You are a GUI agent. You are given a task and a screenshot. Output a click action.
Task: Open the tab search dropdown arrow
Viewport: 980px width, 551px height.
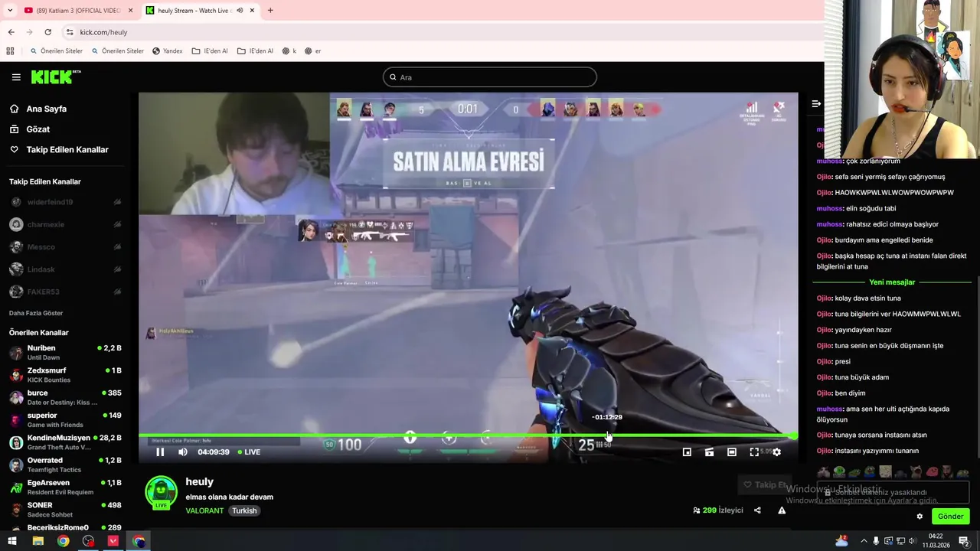pos(10,11)
